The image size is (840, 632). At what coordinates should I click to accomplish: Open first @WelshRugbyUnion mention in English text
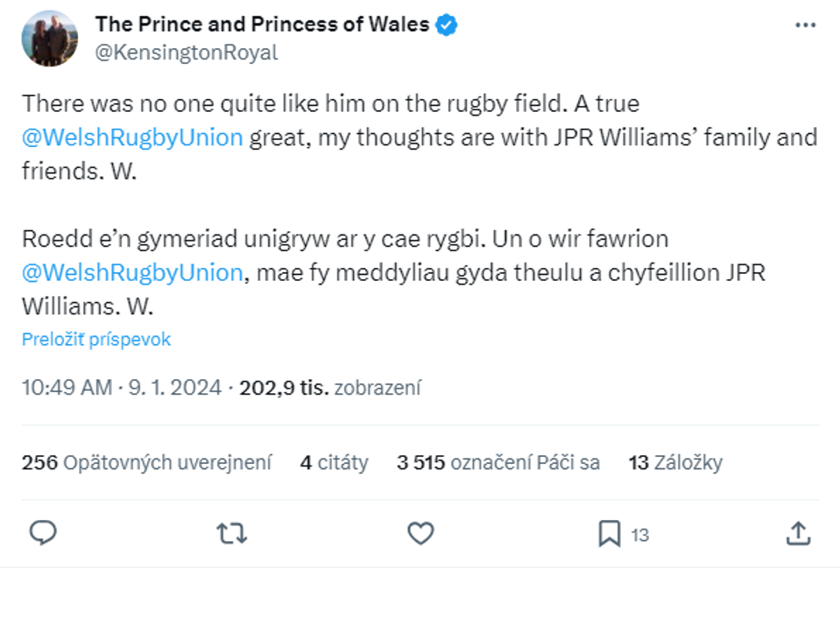[x=132, y=137]
